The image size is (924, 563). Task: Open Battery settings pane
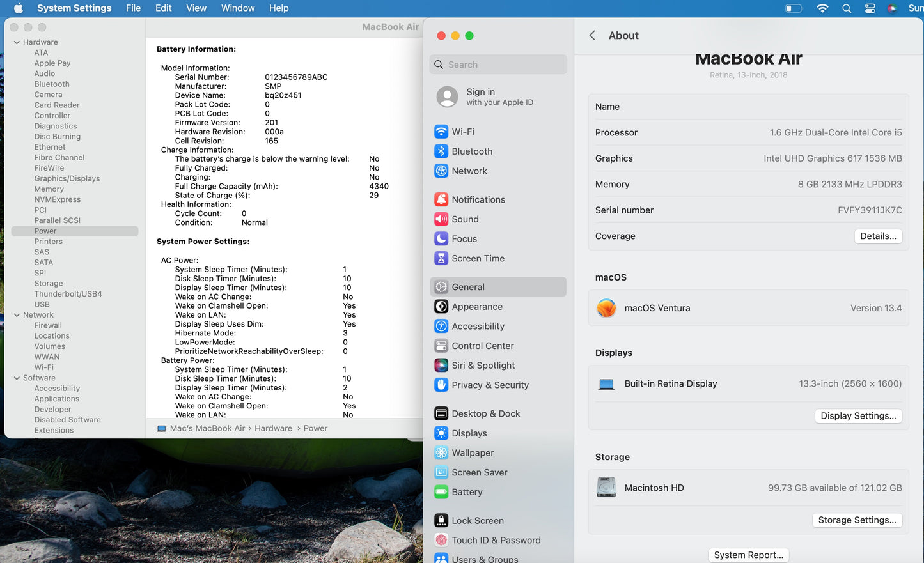[467, 492]
